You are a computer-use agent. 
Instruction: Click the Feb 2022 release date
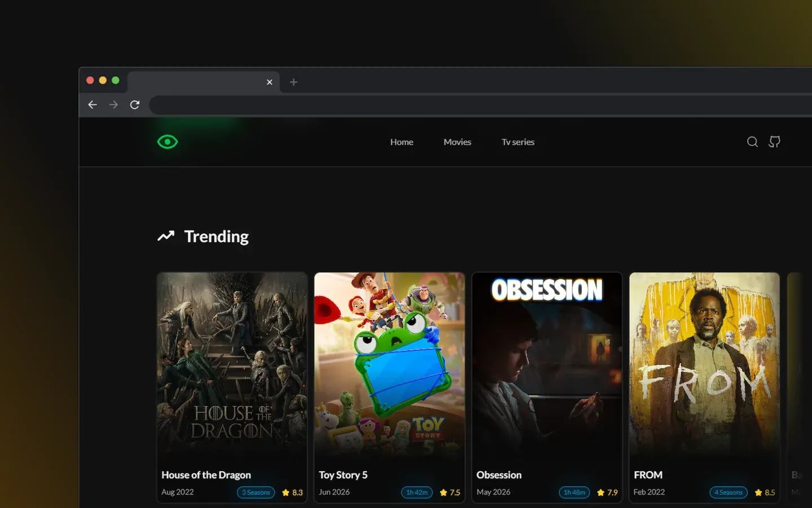click(x=649, y=492)
